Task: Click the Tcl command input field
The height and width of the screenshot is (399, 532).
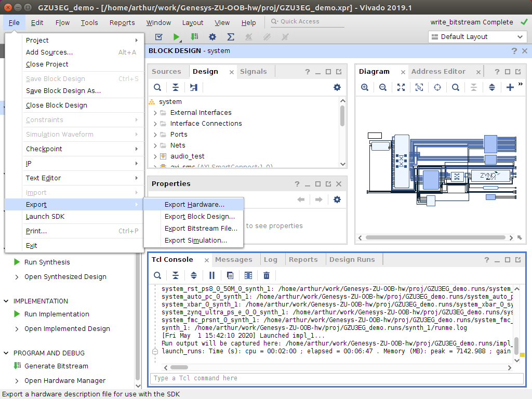Action: click(x=337, y=378)
